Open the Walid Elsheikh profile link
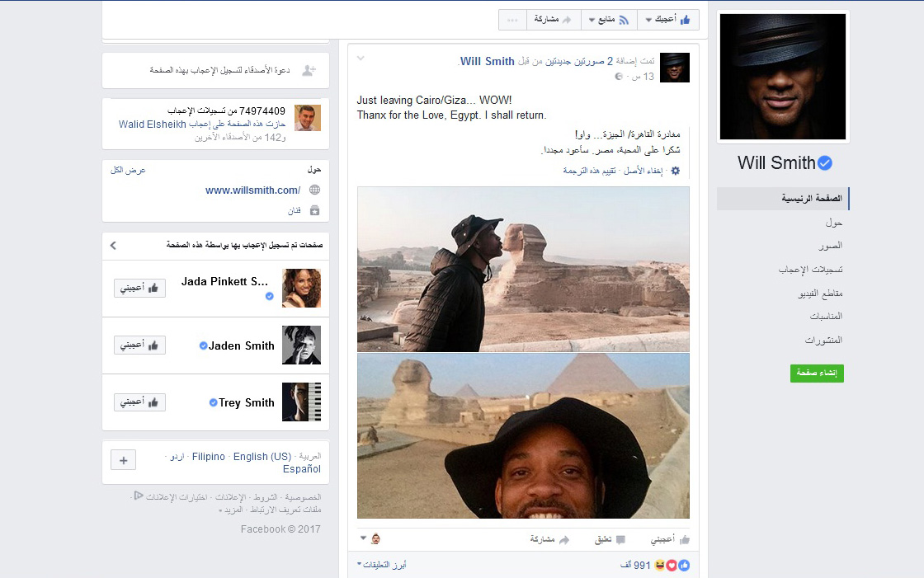The width and height of the screenshot is (924, 578). 152,125
